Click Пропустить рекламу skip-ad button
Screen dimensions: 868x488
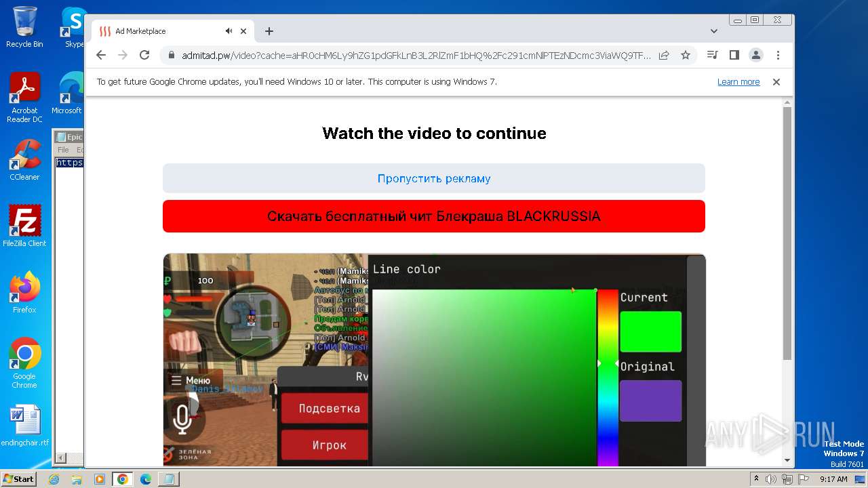point(434,178)
